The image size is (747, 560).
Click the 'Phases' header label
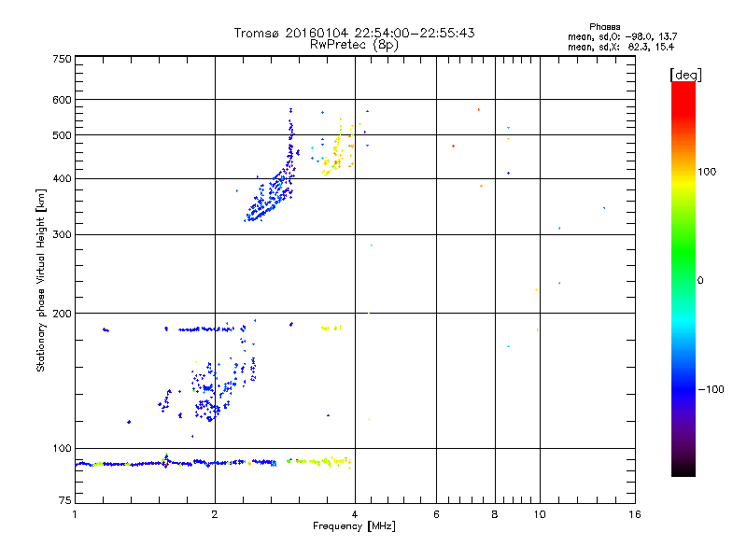pos(604,27)
